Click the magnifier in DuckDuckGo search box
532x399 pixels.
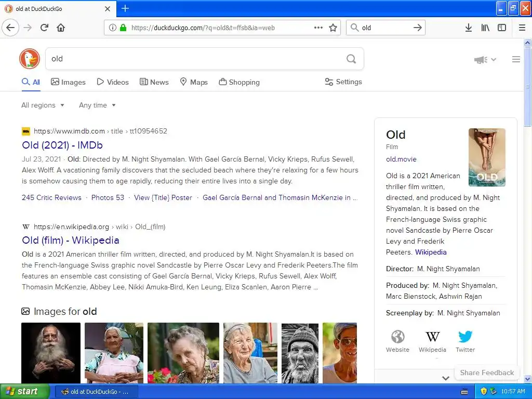tap(351, 59)
